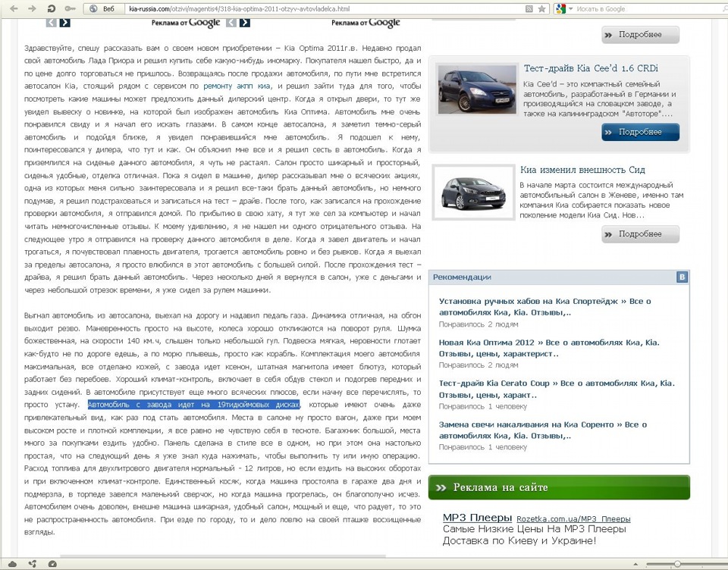Open Замена свечи накаливания на Киа Соренто link
The width and height of the screenshot is (728, 570).
(543, 431)
